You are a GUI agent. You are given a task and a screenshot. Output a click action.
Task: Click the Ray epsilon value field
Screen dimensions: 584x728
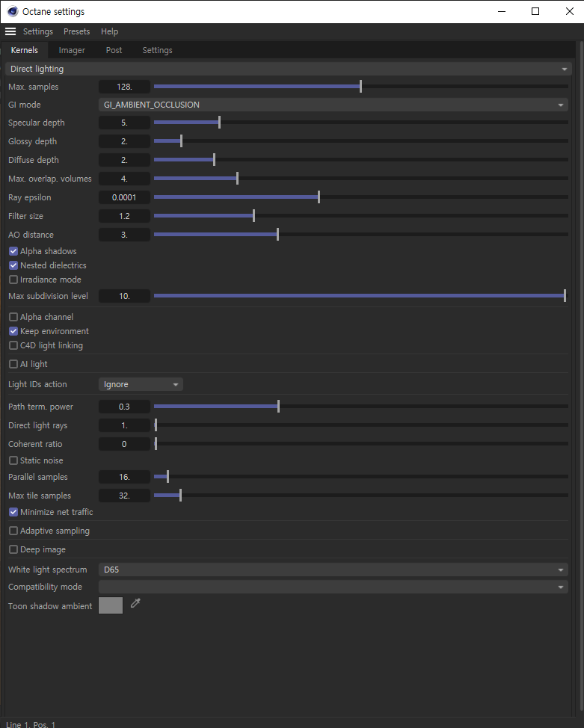click(x=124, y=197)
